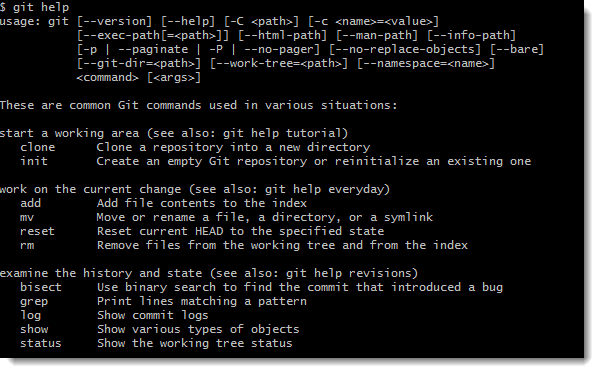Image resolution: width=599 pixels, height=373 pixels.
Task: Click 'Reset current HEAD' description
Action: 240,231
